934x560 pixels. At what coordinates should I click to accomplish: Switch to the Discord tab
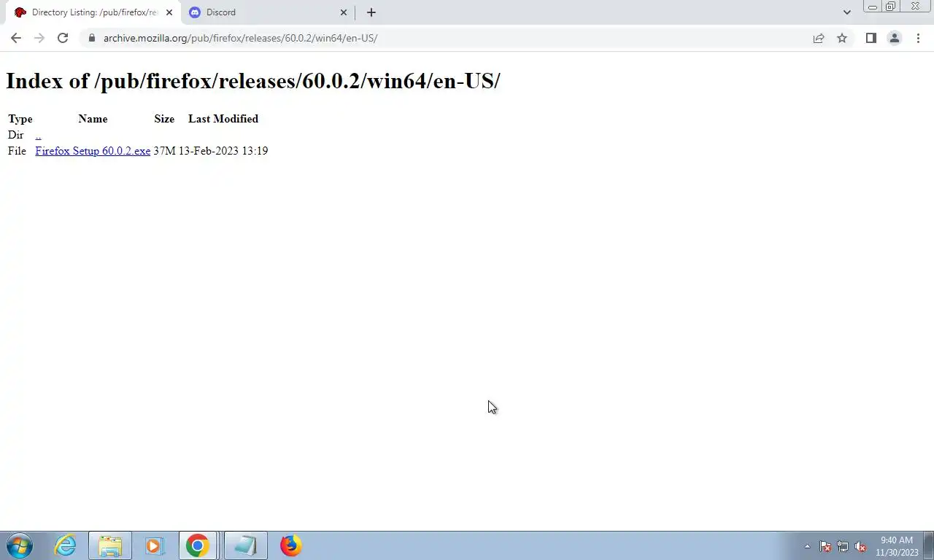coord(266,12)
